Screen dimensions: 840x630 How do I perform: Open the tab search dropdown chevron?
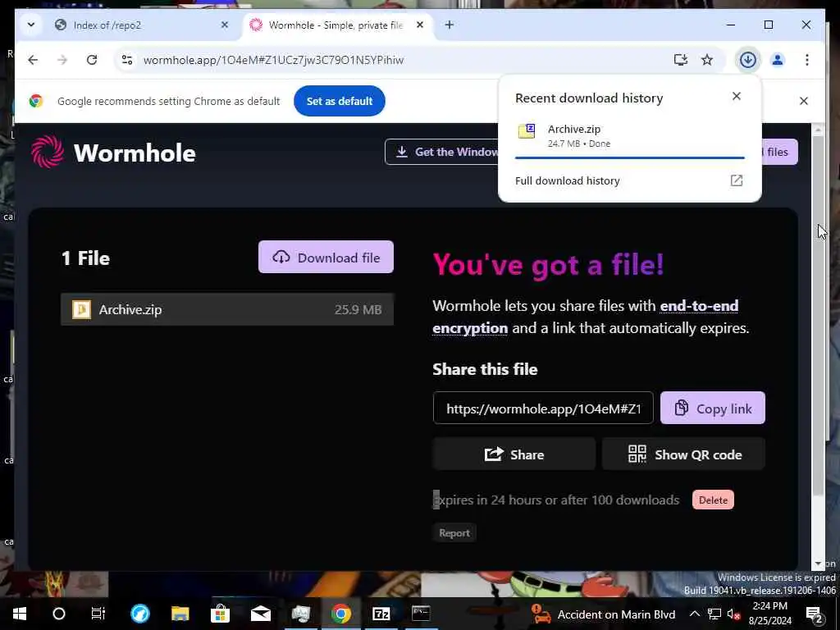tap(31, 25)
